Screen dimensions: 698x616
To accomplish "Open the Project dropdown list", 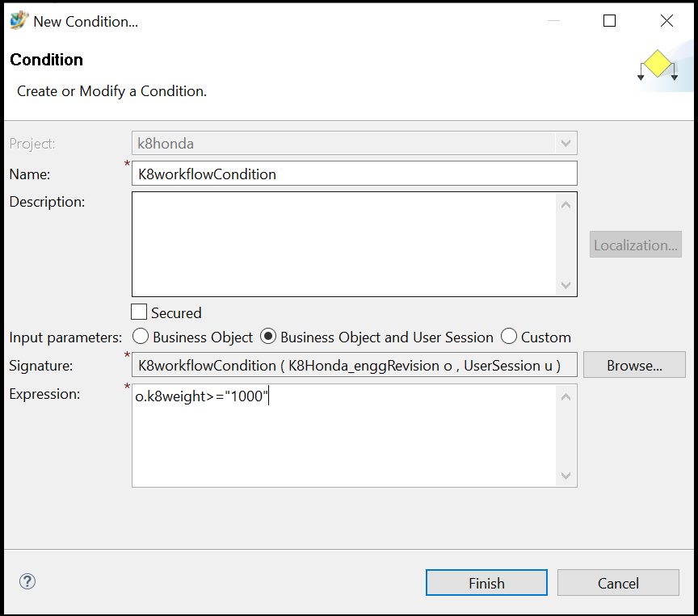I will 565,144.
